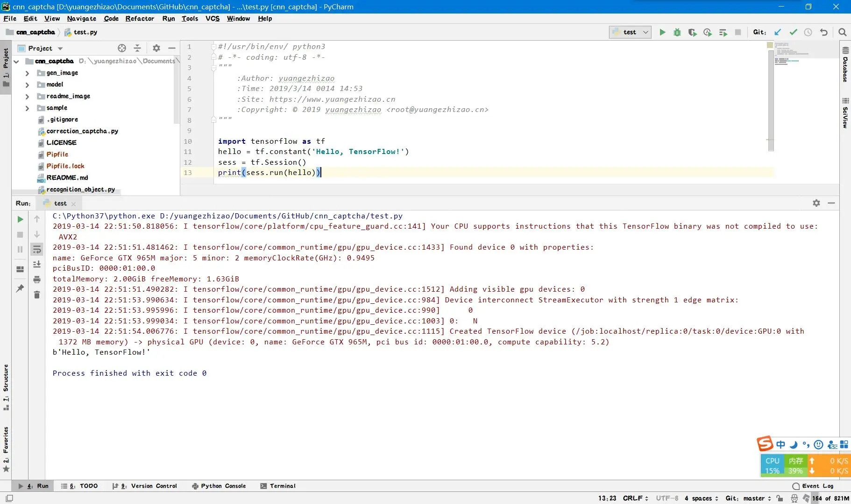Revert changes with the rollback arrow
The height and width of the screenshot is (504, 851).
824,32
